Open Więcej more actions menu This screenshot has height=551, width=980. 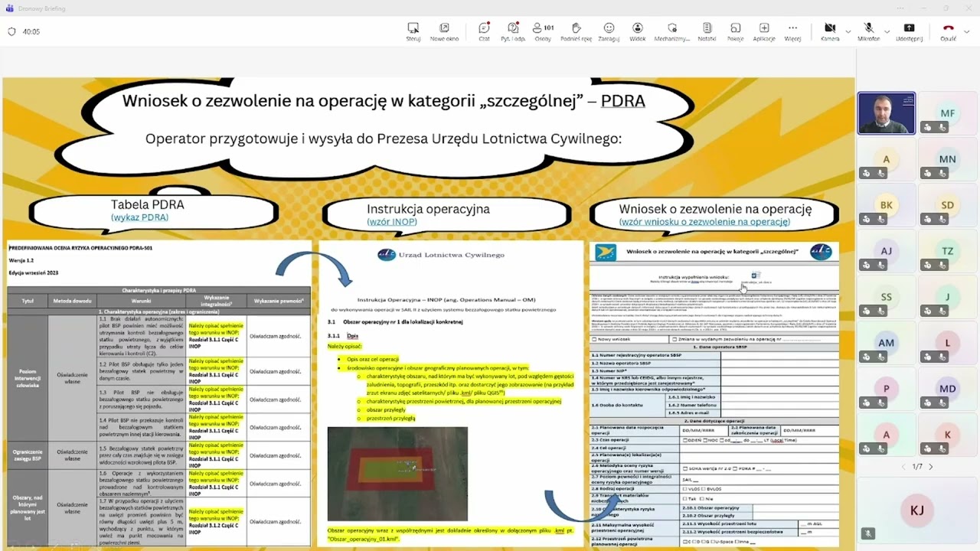(x=792, y=31)
